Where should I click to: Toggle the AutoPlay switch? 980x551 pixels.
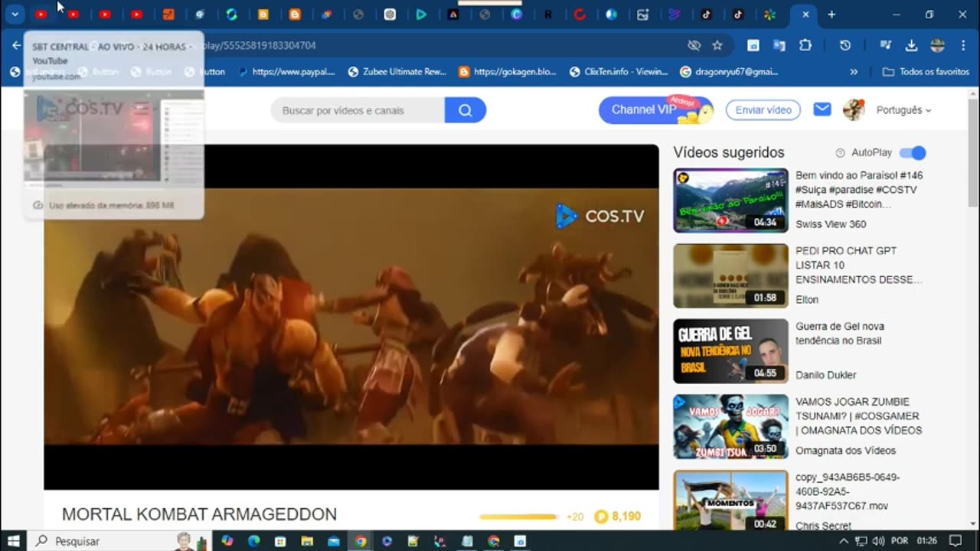coord(913,153)
